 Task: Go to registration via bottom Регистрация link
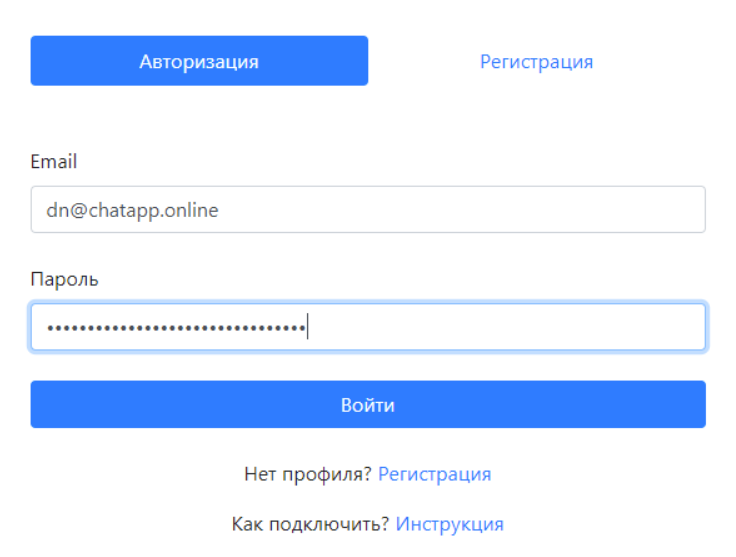tap(434, 474)
